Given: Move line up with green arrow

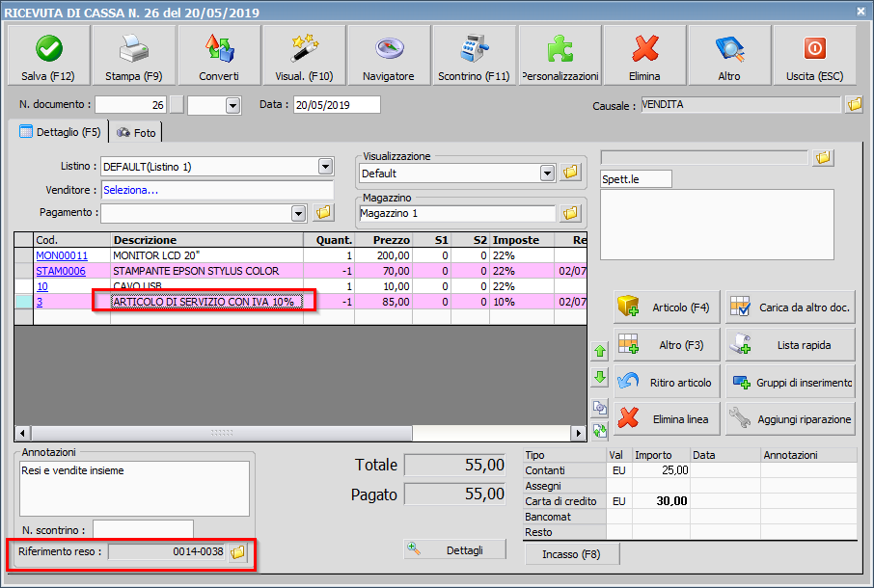Looking at the screenshot, I should pos(600,351).
